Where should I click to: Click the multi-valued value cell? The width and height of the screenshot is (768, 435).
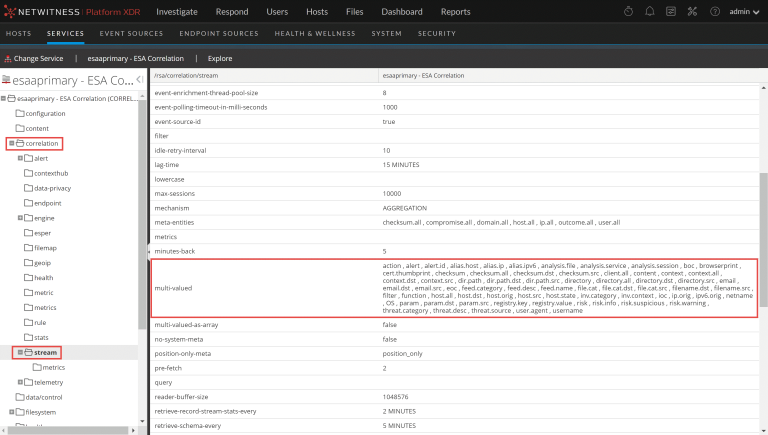tap(568, 288)
